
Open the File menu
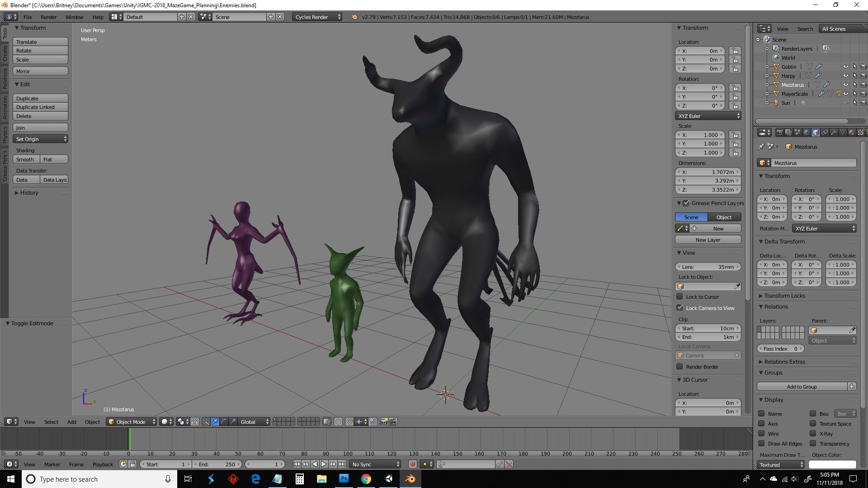click(28, 17)
